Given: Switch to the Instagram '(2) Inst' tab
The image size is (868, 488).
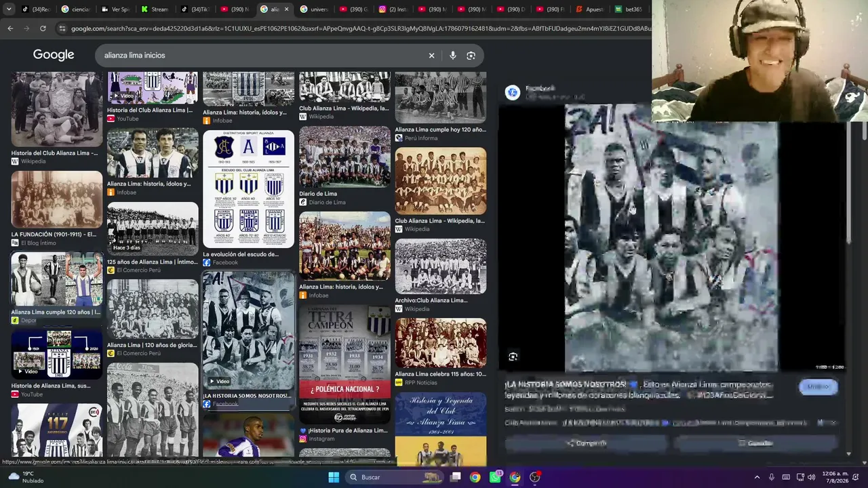Looking at the screenshot, I should pos(393,9).
